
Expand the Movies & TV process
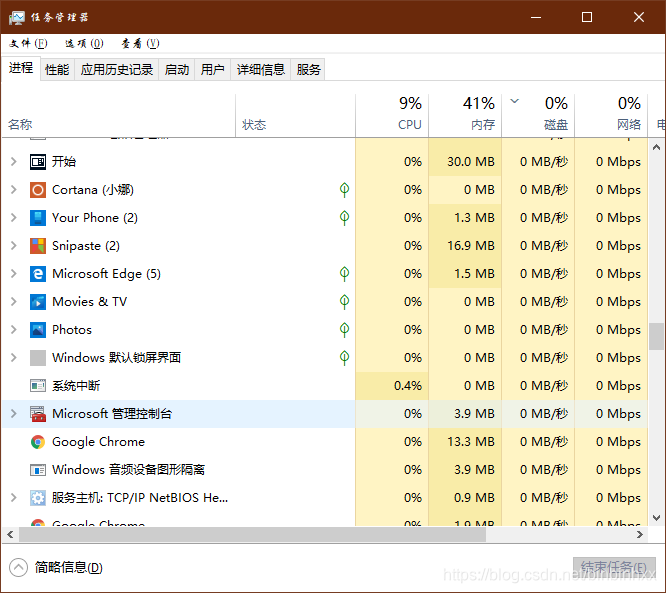pos(14,302)
